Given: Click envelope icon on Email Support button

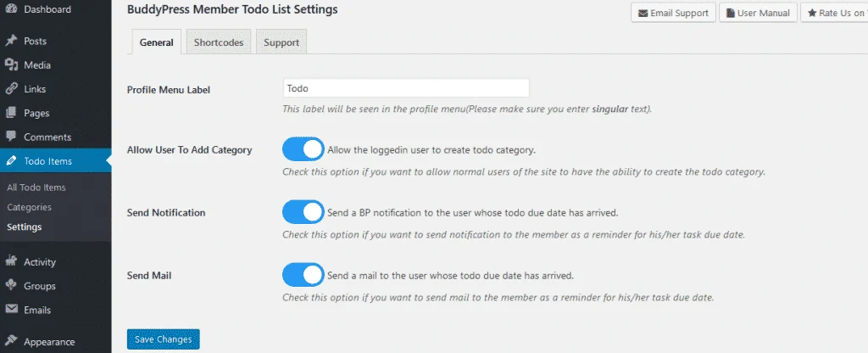Looking at the screenshot, I should [x=643, y=13].
